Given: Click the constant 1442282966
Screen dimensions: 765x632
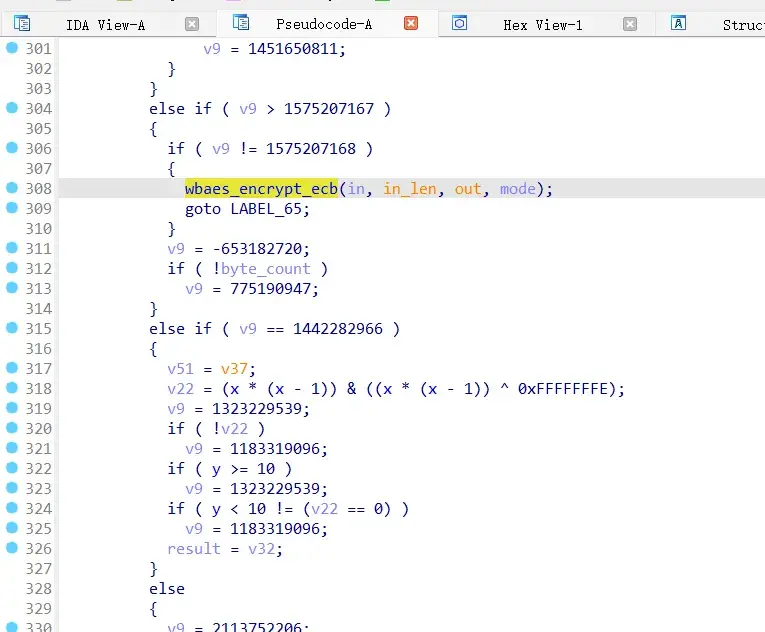Looking at the screenshot, I should 338,329.
